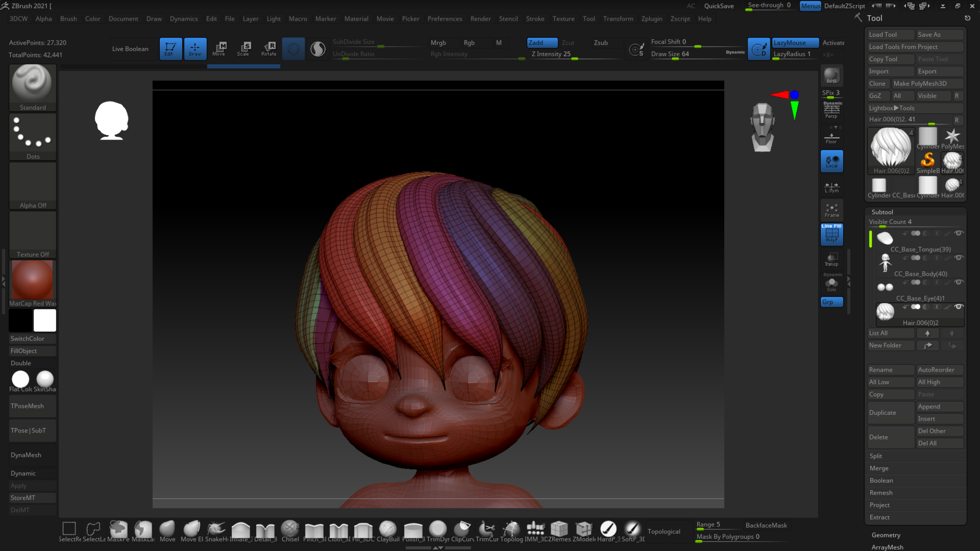Screen dimensions: 980x551
Task: Expand the Split subtool section
Action: [876, 456]
